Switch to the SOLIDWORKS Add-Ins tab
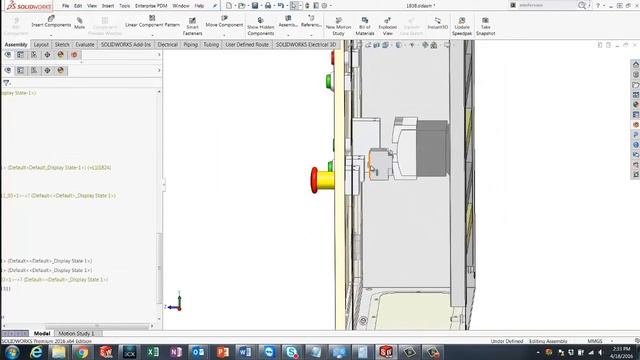640x360 pixels. point(126,44)
